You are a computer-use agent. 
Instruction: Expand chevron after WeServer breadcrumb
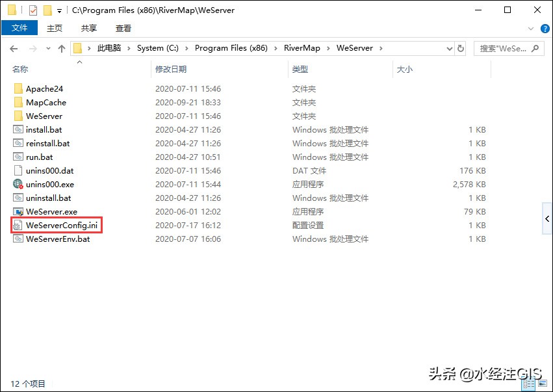click(x=381, y=48)
